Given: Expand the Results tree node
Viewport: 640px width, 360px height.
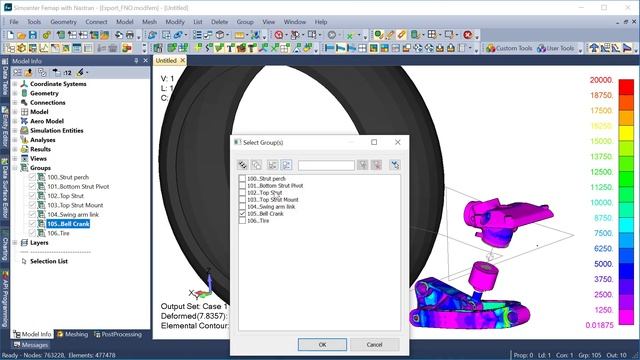Looking at the screenshot, I should pos(15,149).
